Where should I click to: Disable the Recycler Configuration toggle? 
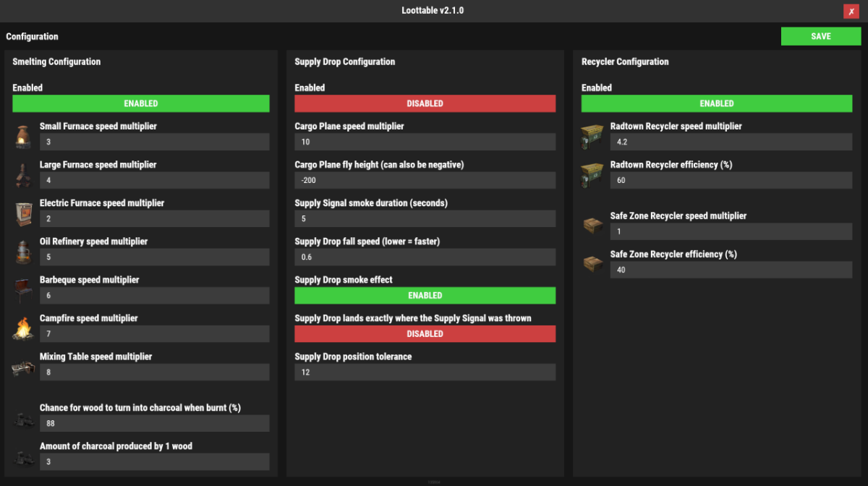click(716, 103)
